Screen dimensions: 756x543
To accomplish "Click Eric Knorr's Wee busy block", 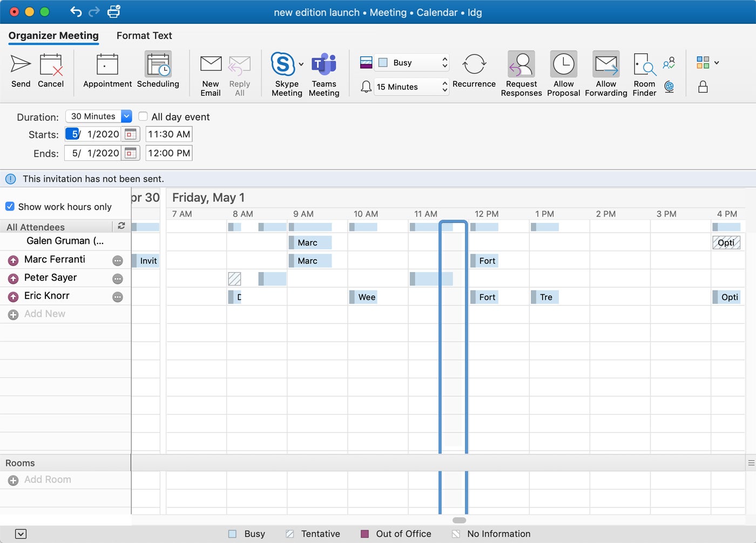I will pyautogui.click(x=363, y=297).
